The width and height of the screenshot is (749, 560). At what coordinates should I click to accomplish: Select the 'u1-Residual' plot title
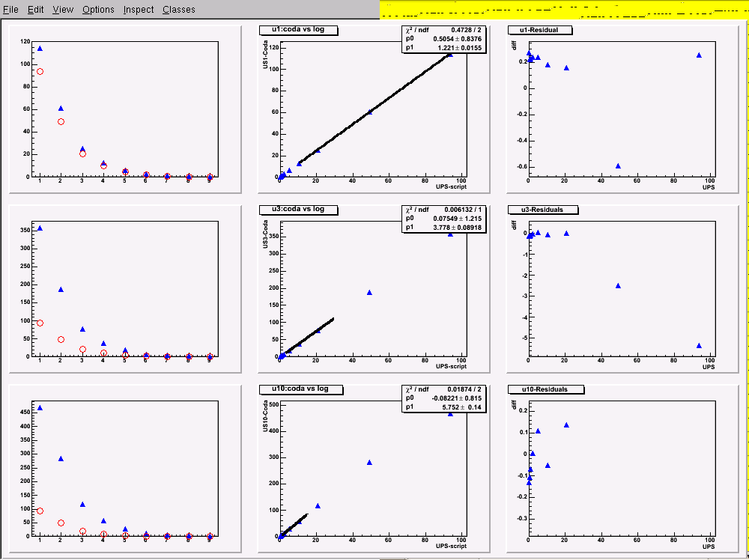pos(539,30)
